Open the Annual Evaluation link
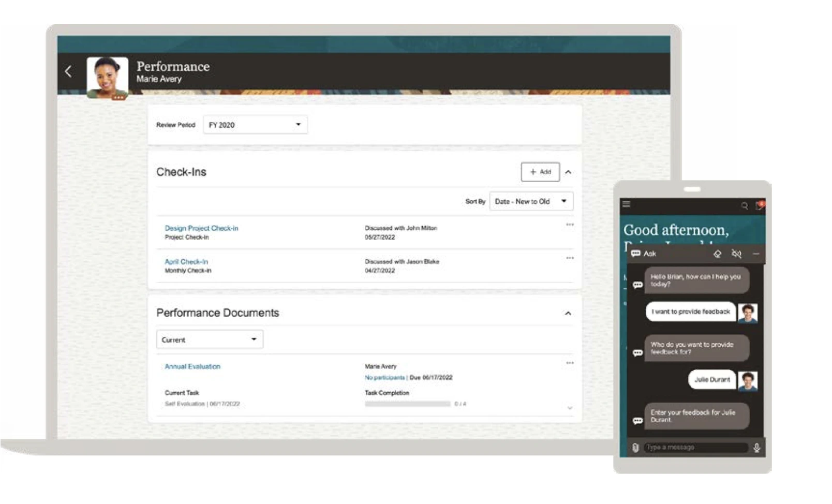Screen dimensions: 832x504 tap(192, 366)
